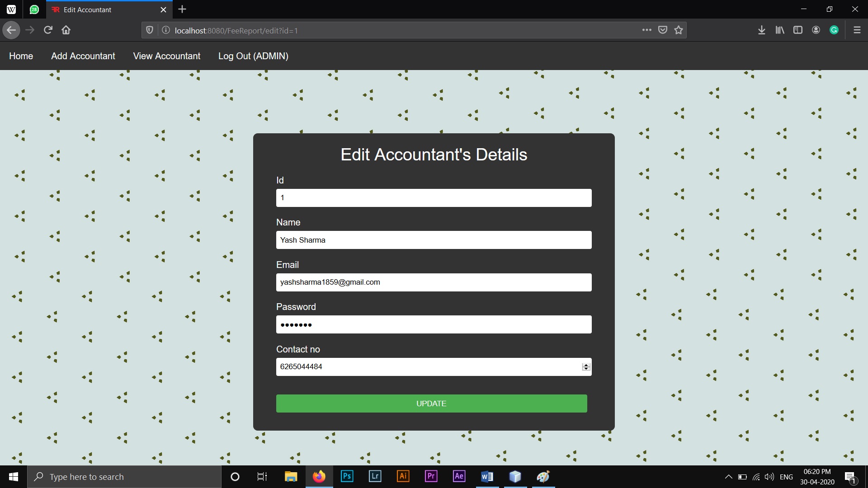Bookmark this page with star icon
Screen dimensions: 868x488
point(678,30)
